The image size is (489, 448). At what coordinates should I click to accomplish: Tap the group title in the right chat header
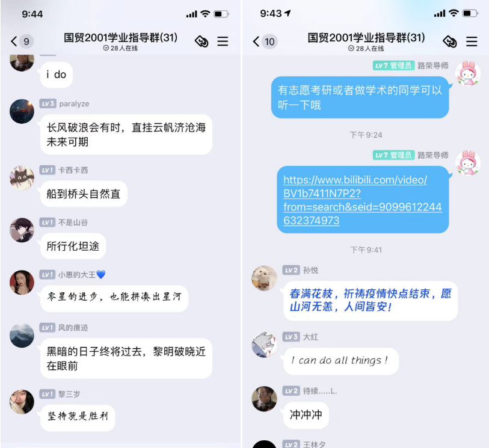tap(366, 38)
